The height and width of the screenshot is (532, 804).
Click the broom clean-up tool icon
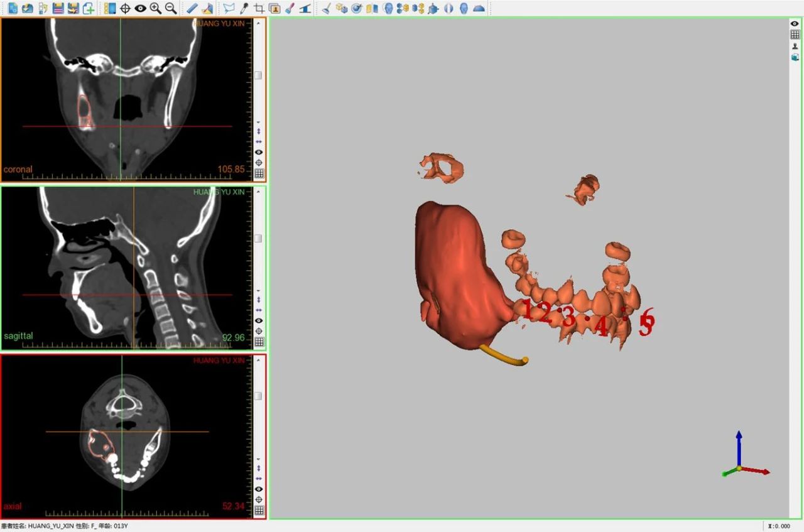326,8
